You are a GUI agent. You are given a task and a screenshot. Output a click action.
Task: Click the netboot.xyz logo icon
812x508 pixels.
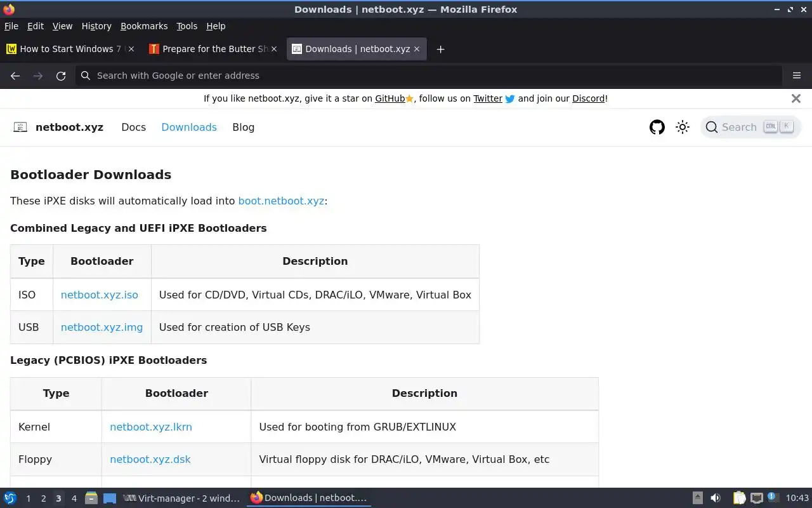click(20, 127)
